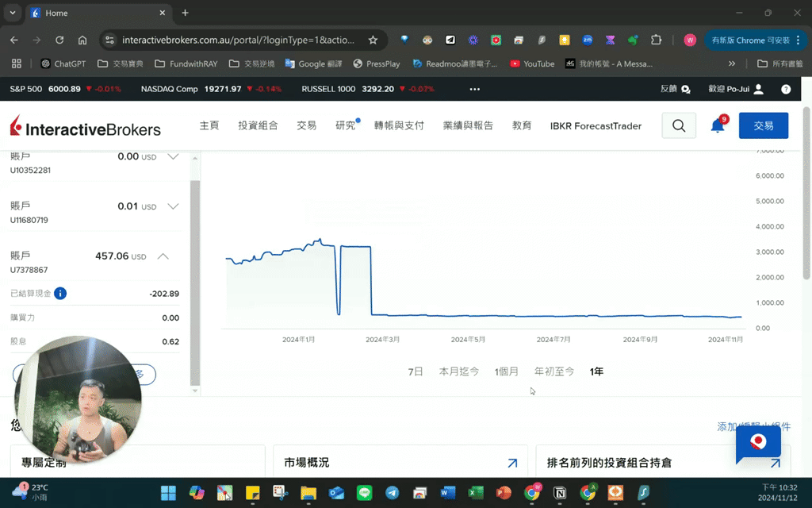Screen dimensions: 812x508
Task: Open the 交易 navigation menu item
Action: coord(307,125)
